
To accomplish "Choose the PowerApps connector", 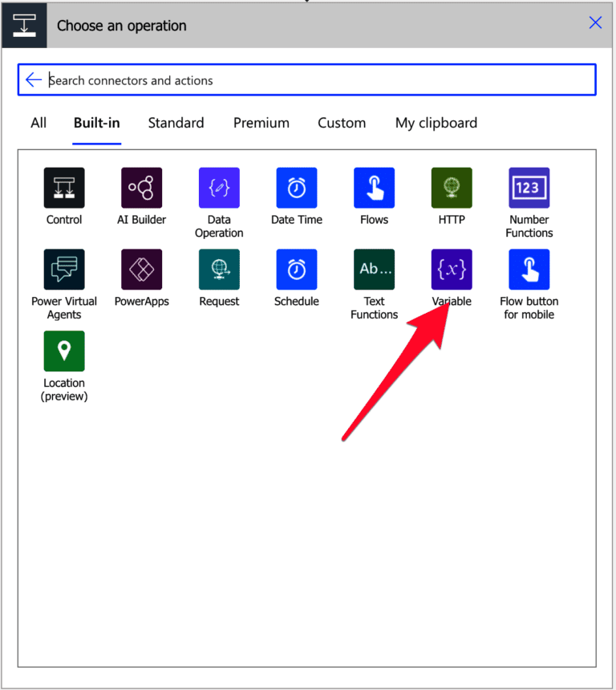I will pos(141,270).
